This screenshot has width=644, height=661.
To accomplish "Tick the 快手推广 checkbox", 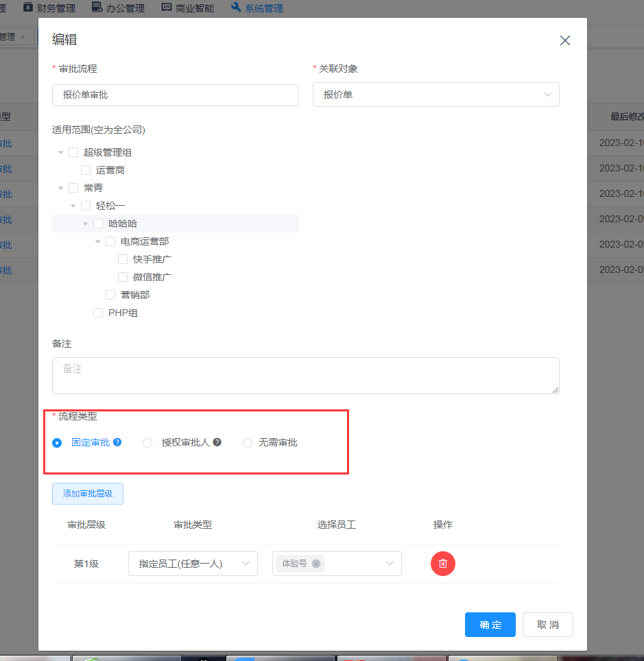I will [123, 259].
